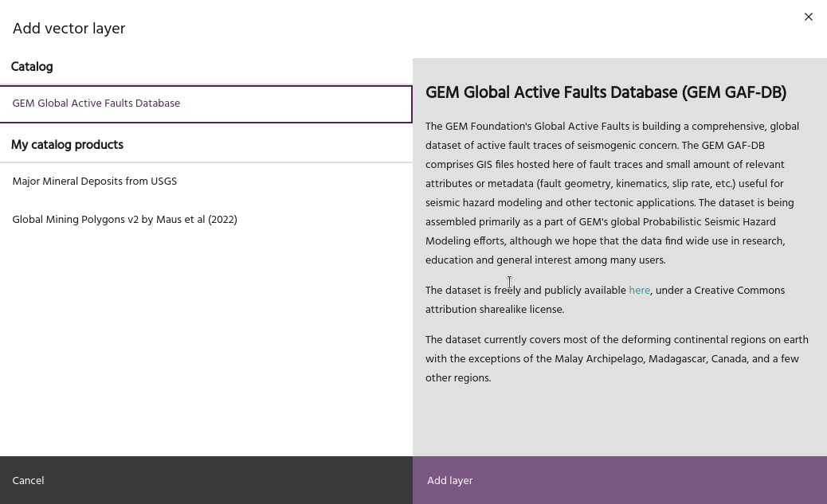Click the Cancel button
The width and height of the screenshot is (827, 504).
tap(206, 480)
